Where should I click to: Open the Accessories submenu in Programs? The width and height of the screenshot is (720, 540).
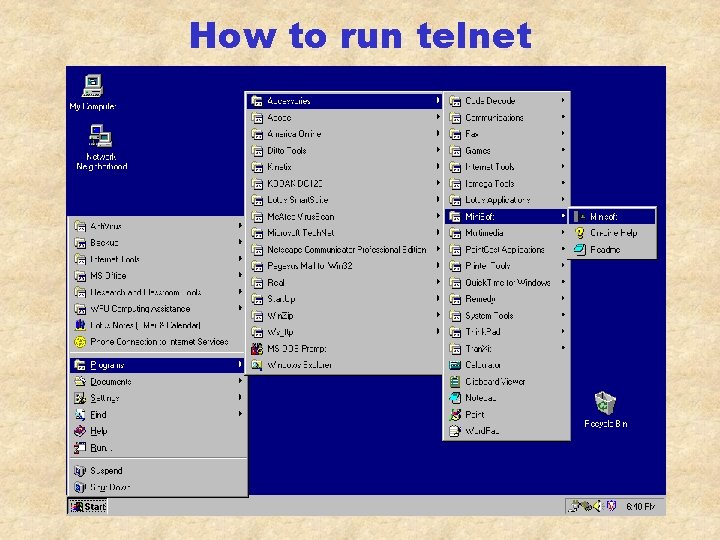pyautogui.click(x=344, y=101)
